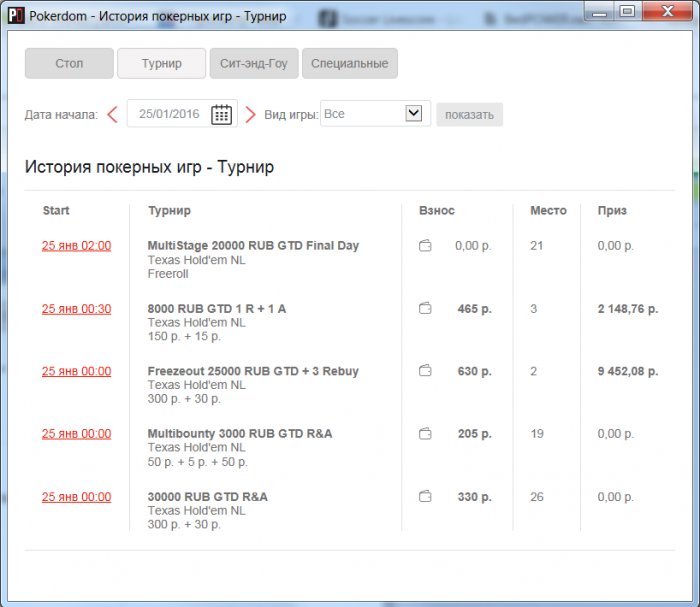The image size is (700, 607).
Task: Open 25 янв 00:00 link for Multibounty 3000
Action: [76, 434]
